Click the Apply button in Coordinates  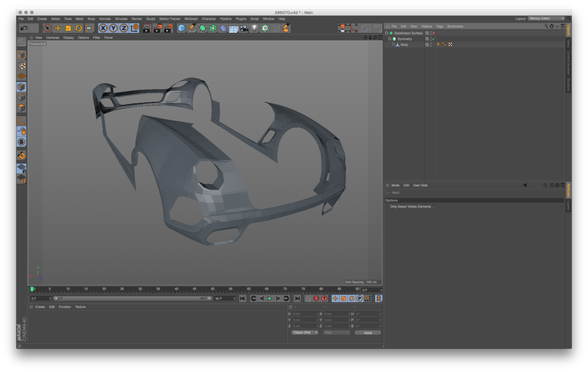tap(368, 332)
